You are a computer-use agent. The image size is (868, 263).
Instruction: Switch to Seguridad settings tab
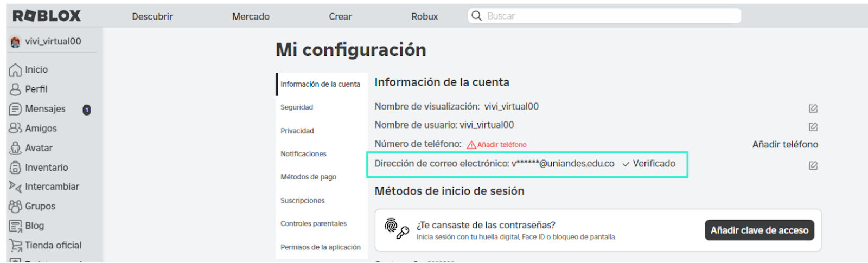(x=297, y=107)
